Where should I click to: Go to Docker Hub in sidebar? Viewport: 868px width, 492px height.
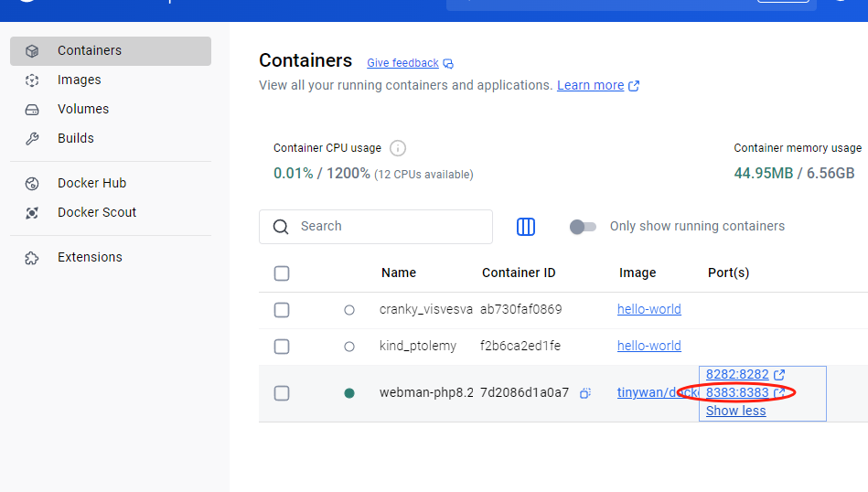pyautogui.click(x=110, y=183)
